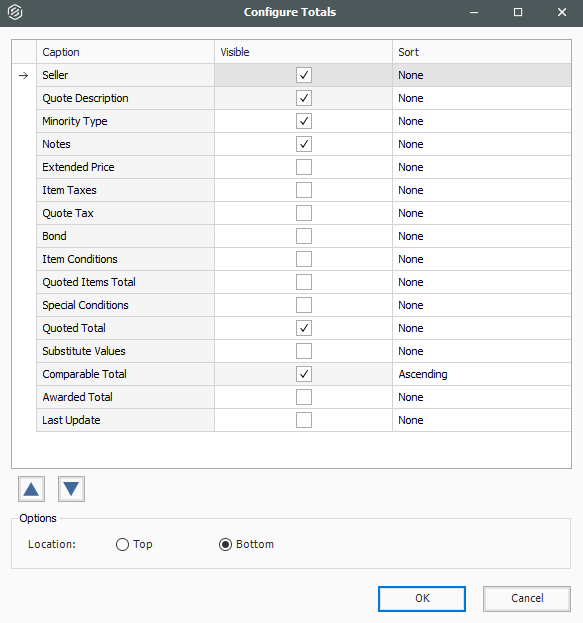Viewport: 583px width, 623px height.
Task: Minimize the Configure Totals dialog
Action: 474,12
